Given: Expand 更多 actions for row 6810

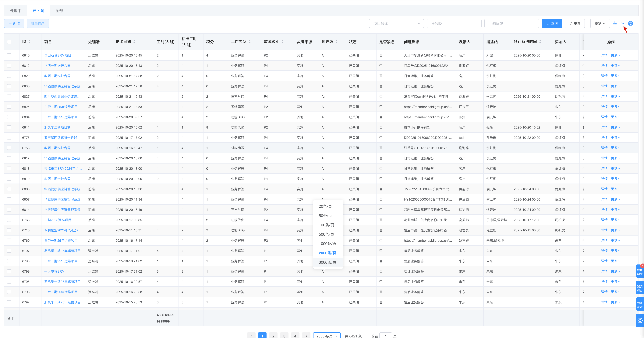Looking at the screenshot, I should (x=615, y=55).
